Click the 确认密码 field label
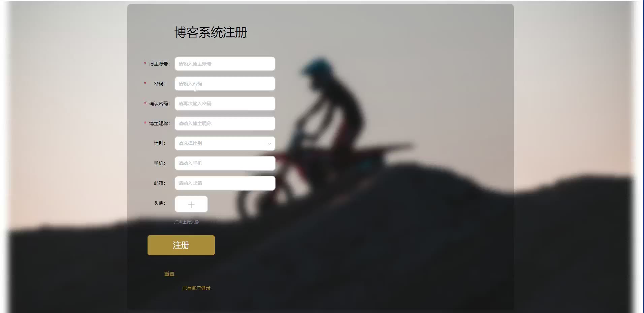The height and width of the screenshot is (313, 644). click(159, 104)
